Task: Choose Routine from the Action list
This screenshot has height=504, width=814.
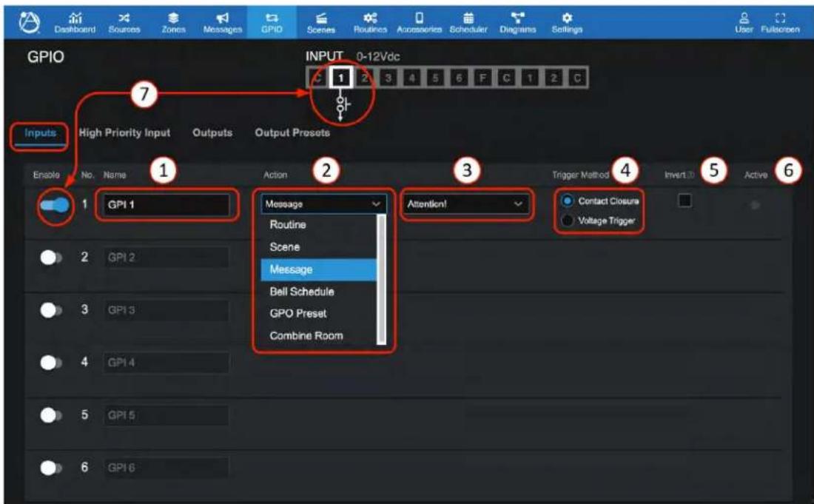Action: 319,225
